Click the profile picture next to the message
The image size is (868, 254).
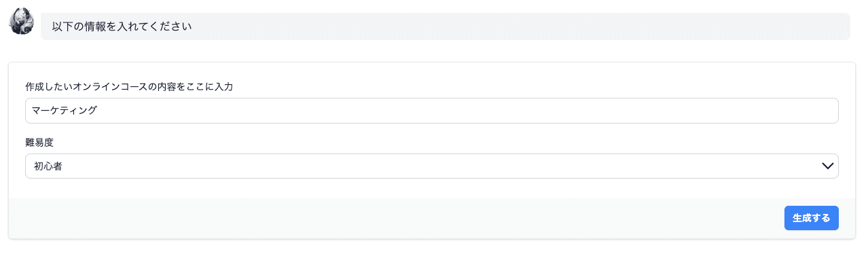coord(21,21)
